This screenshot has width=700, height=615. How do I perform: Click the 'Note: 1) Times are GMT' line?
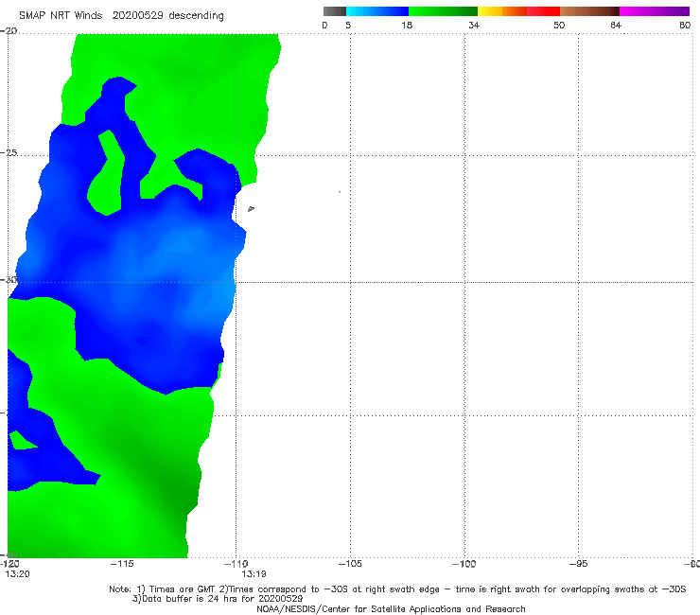(x=397, y=589)
